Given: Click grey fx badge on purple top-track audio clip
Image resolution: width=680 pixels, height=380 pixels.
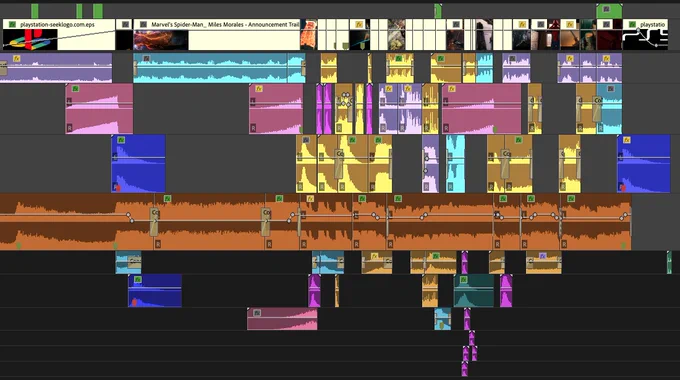Looking at the screenshot, I should click(x=512, y=59).
